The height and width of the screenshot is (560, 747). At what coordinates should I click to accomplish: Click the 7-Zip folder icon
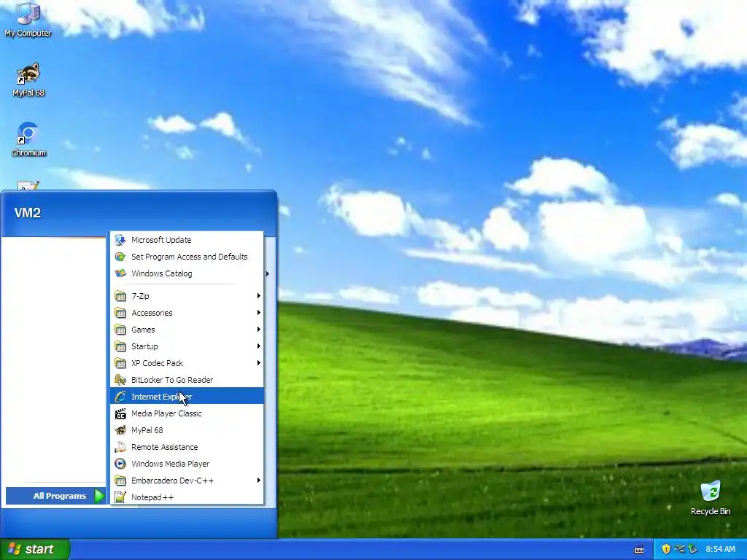(120, 296)
